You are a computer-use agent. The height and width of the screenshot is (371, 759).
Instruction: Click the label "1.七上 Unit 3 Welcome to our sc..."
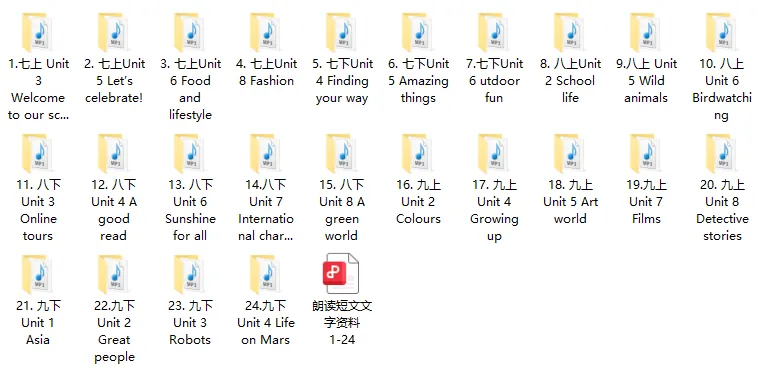click(x=38, y=89)
